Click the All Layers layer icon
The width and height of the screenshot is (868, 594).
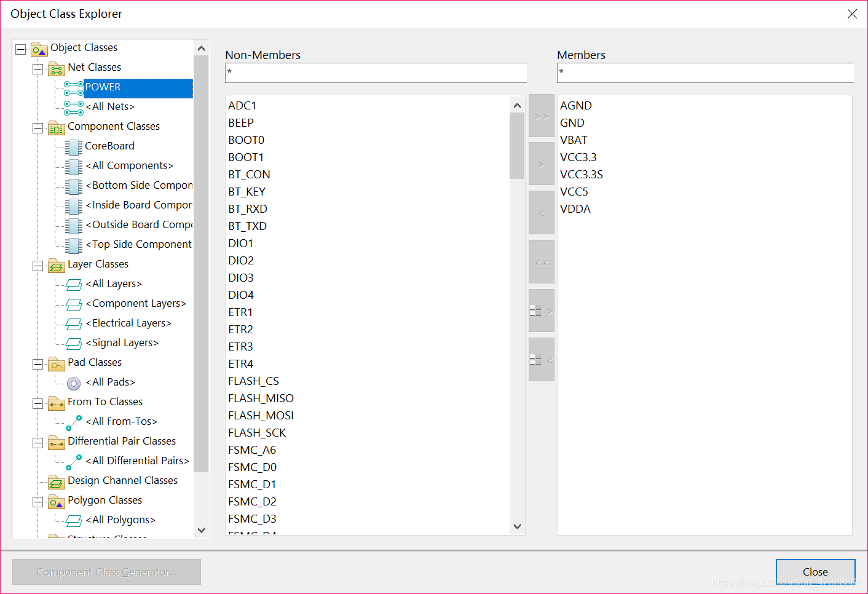tap(73, 285)
